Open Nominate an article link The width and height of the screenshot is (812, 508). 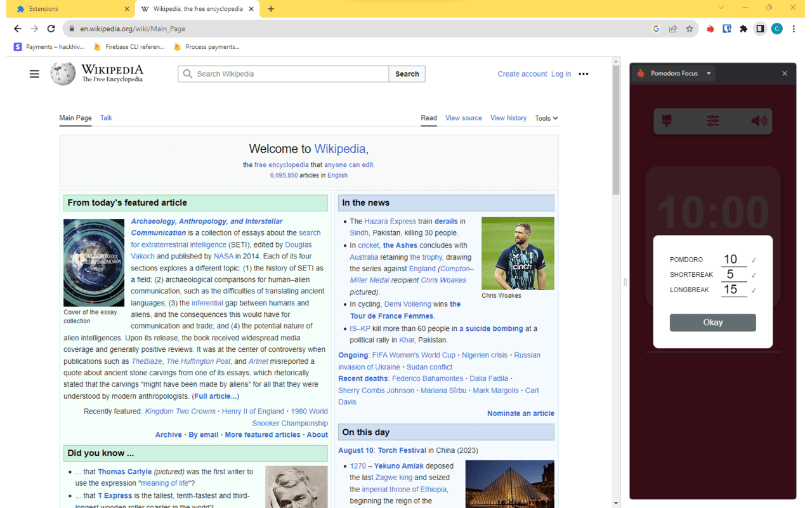[521, 413]
